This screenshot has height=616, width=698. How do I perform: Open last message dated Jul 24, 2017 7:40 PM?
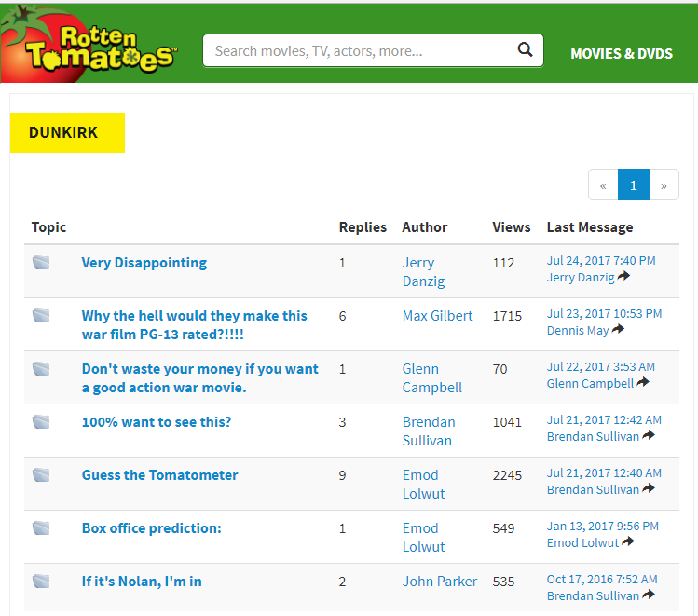point(601,260)
